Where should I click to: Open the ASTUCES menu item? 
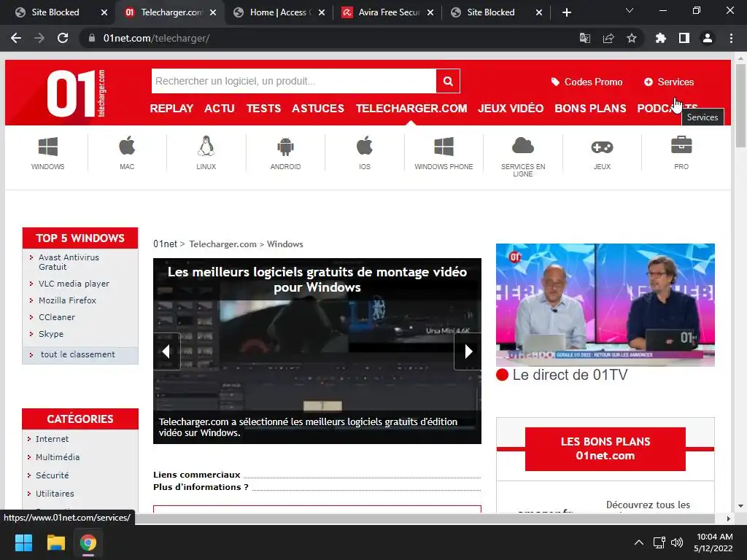tap(318, 109)
